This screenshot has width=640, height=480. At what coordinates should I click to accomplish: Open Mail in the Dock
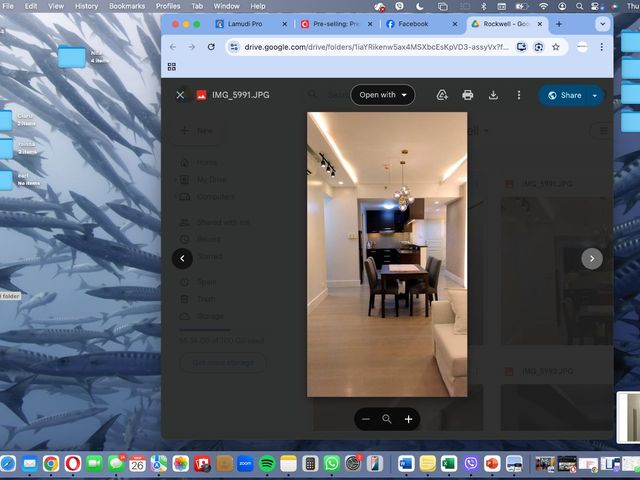pos(29,464)
